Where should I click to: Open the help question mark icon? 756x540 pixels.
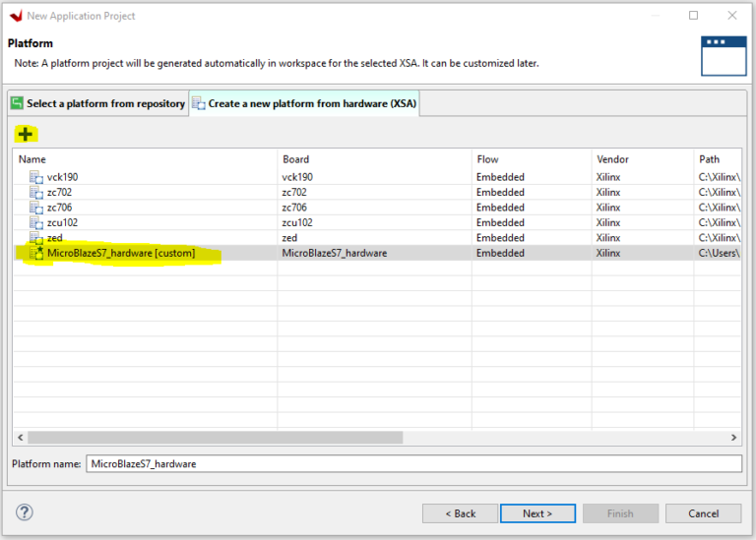tap(24, 512)
